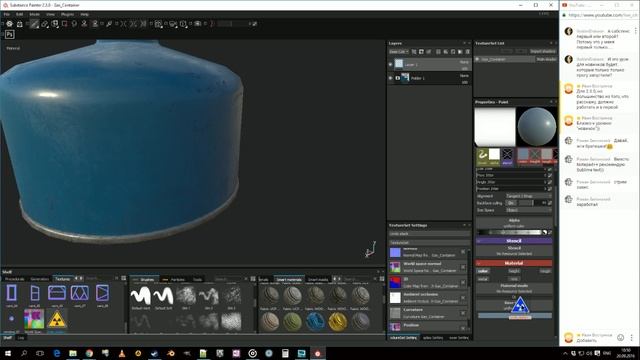Image resolution: width=640 pixels, height=360 pixels.
Task: Toggle visibility of Folder 1
Action: click(x=391, y=78)
